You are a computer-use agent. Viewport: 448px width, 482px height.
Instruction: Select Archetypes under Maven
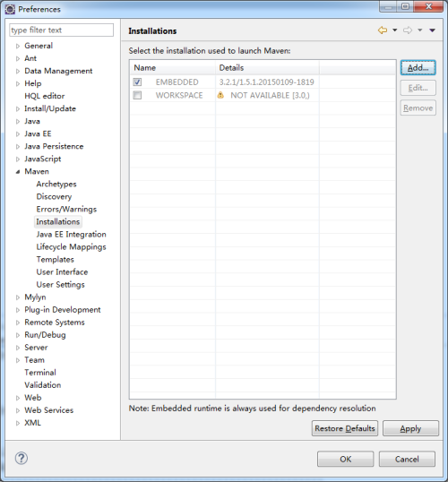[x=56, y=185]
